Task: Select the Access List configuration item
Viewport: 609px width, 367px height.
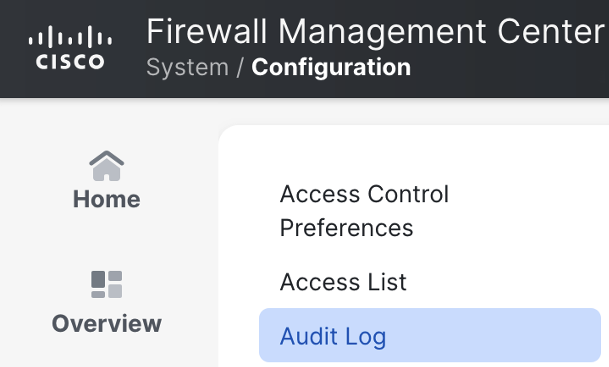Action: pos(343,282)
